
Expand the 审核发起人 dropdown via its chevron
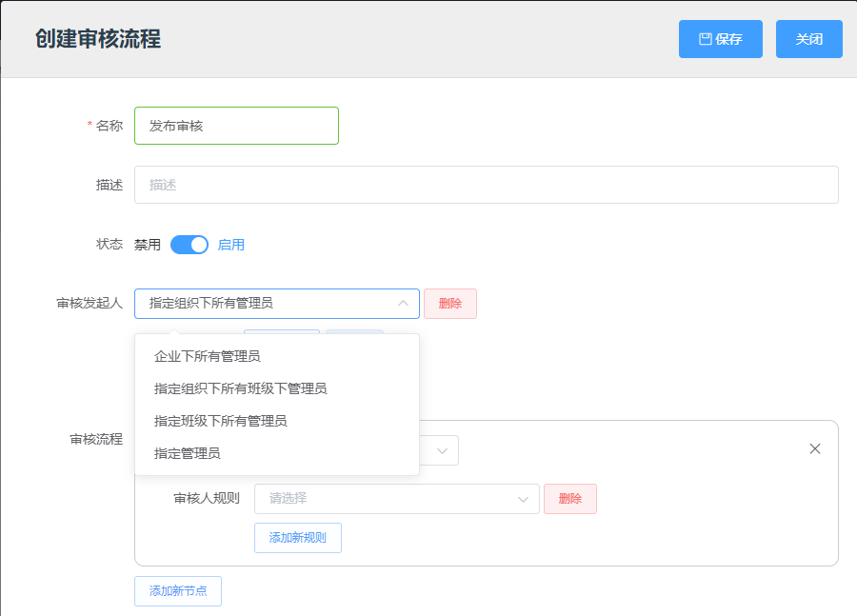pos(404,303)
